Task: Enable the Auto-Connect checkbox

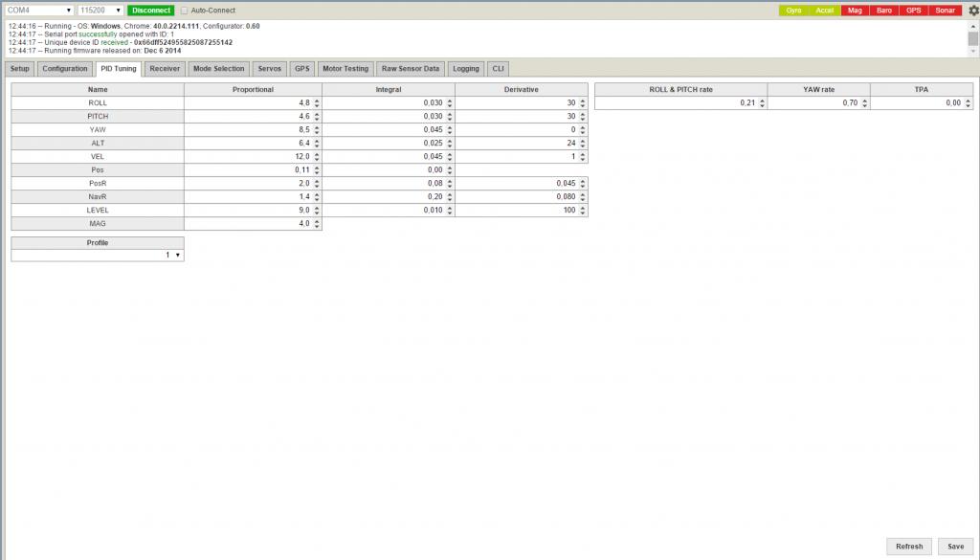Action: pyautogui.click(x=185, y=11)
